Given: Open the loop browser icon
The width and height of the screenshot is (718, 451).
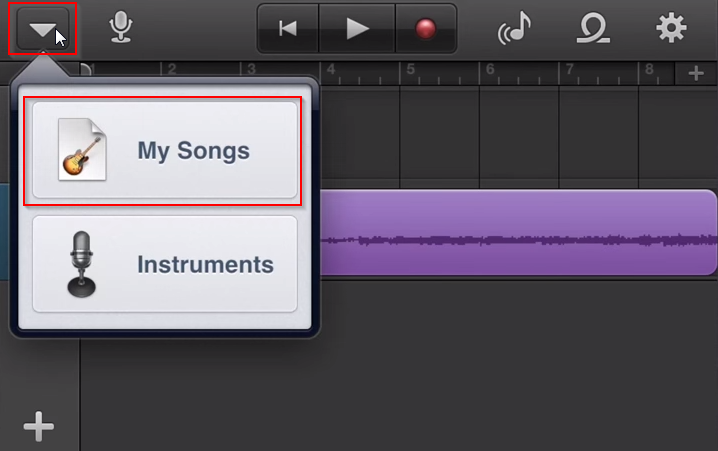Looking at the screenshot, I should pyautogui.click(x=593, y=28).
